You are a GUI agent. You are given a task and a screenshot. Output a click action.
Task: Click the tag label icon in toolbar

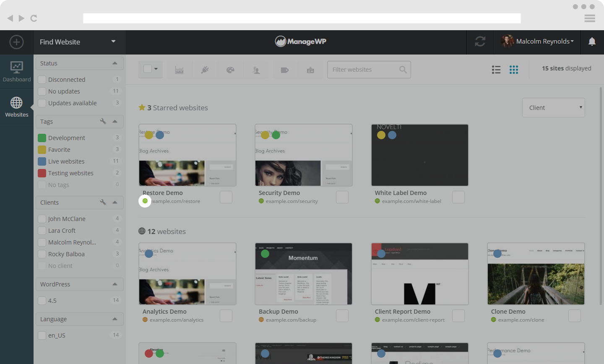tap(285, 70)
